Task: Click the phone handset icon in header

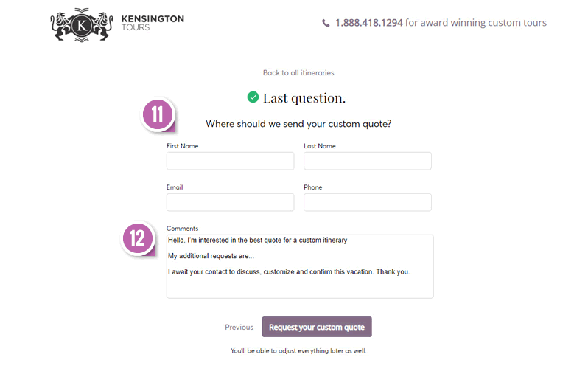Action: [326, 24]
